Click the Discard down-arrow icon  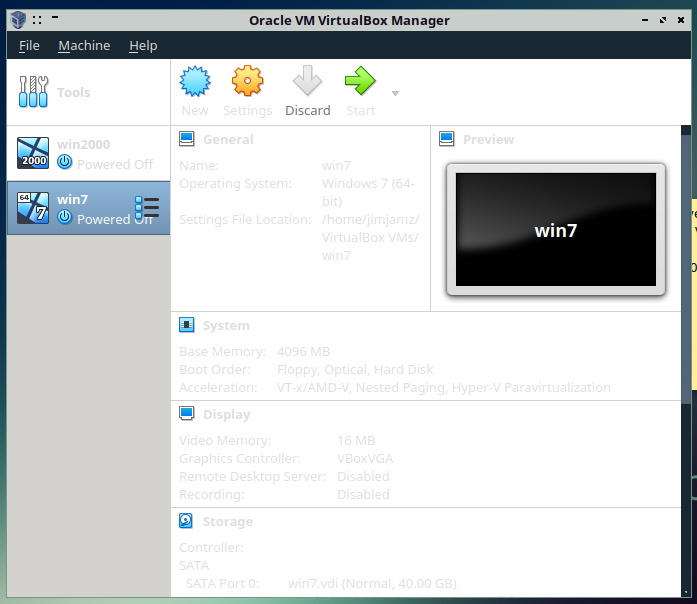point(307,80)
